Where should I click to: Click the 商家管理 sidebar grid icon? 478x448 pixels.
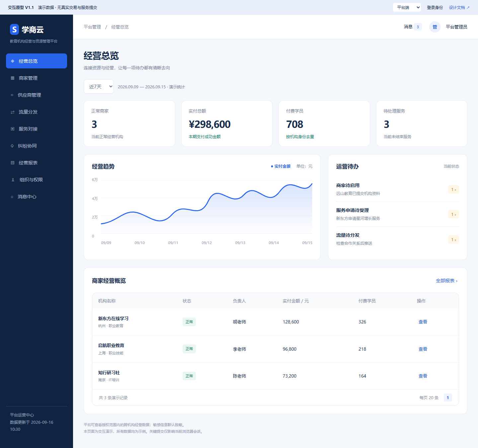click(x=13, y=78)
